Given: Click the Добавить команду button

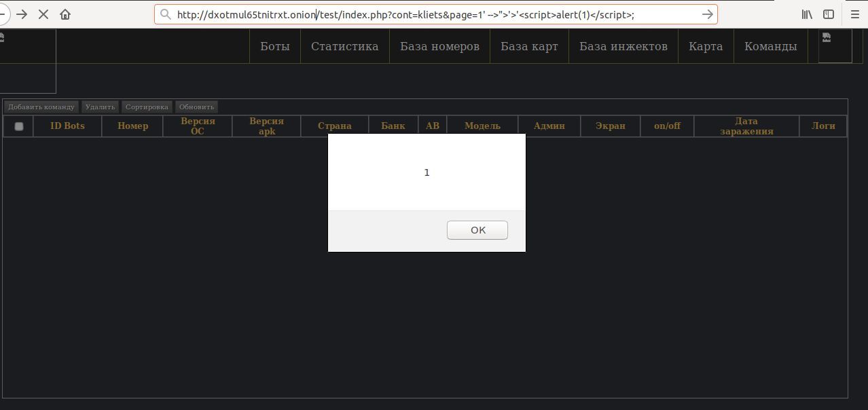Looking at the screenshot, I should tap(41, 107).
